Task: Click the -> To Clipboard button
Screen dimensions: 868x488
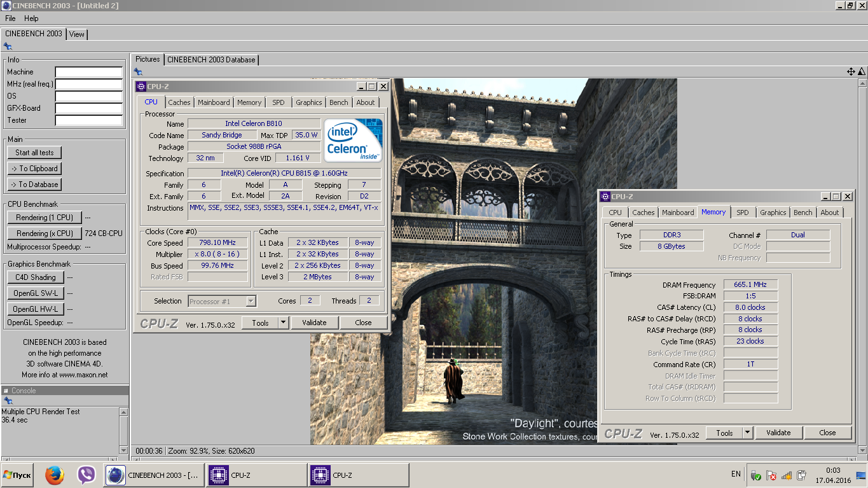Action: pos(35,169)
